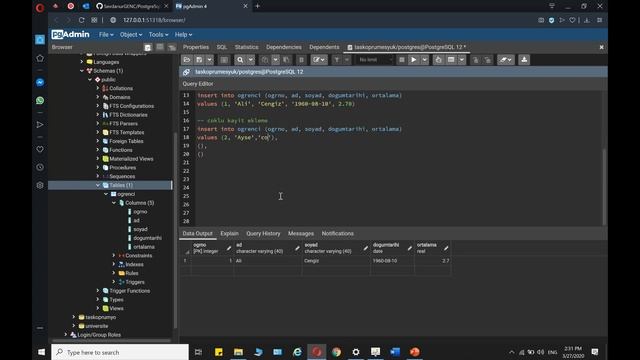Click Filtered Rows icon in Browser header
This screenshot has height=360, width=640.
pos(172,47)
